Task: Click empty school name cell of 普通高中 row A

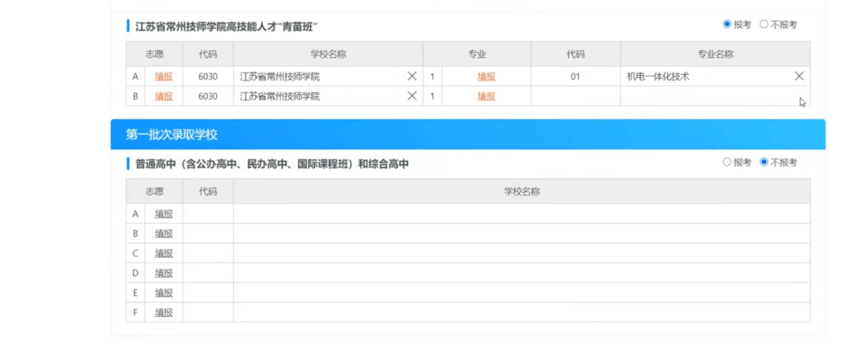Action: pyautogui.click(x=521, y=214)
